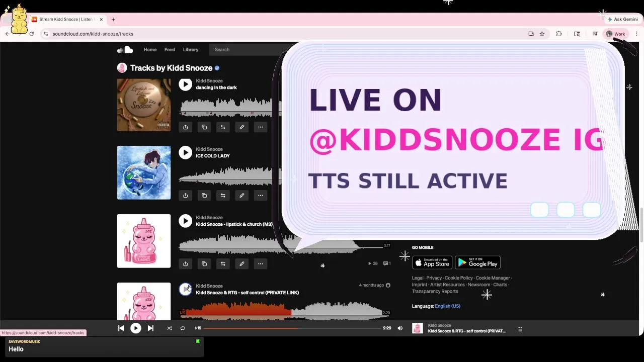Open the Work profile menu
The height and width of the screenshot is (362, 644).
tap(615, 34)
